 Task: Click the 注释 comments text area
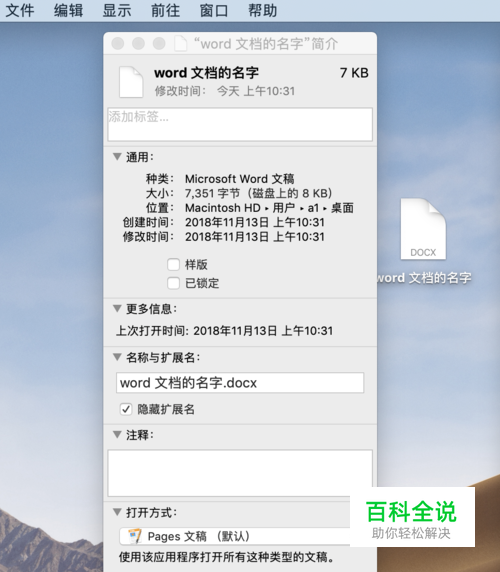pyautogui.click(x=240, y=473)
